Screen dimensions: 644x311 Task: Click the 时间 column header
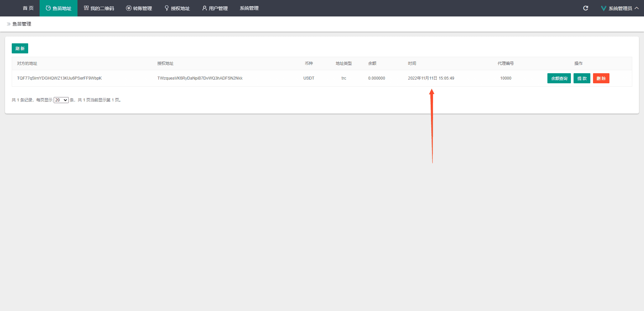click(x=412, y=63)
